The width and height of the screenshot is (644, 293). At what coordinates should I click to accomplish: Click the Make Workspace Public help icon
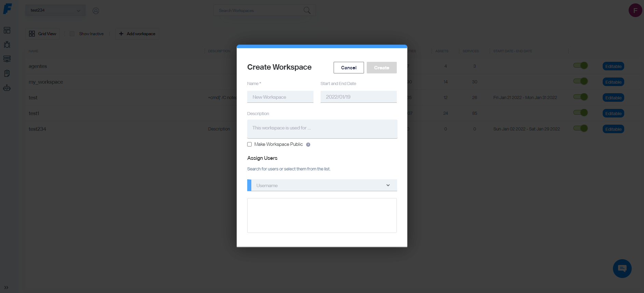click(308, 145)
